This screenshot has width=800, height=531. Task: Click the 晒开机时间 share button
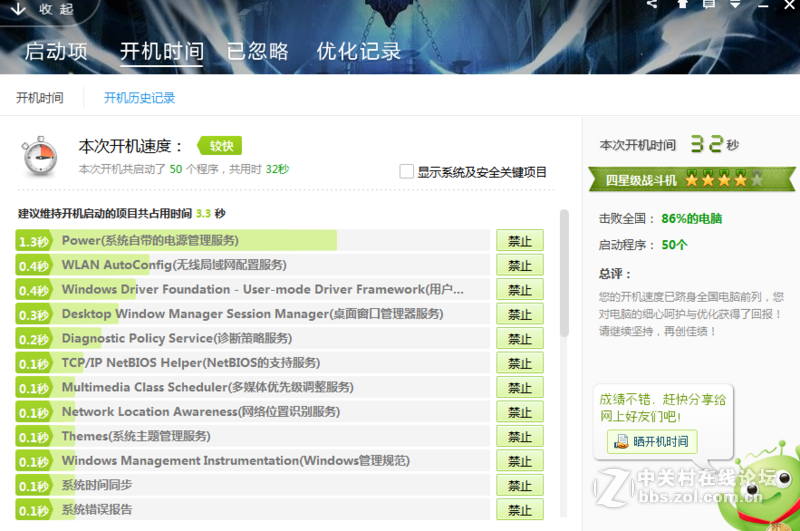(x=652, y=442)
